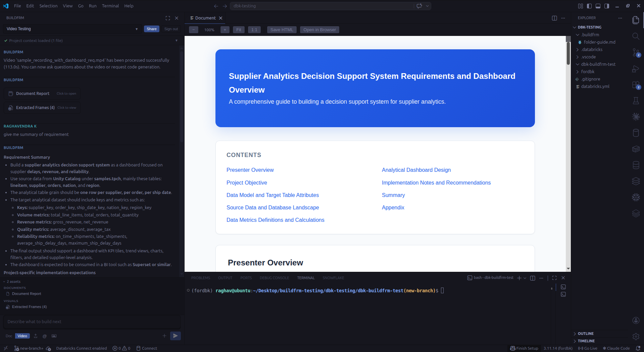Maximize the terminal panel size
Image resolution: width=644 pixels, height=352 pixels.
point(554,278)
